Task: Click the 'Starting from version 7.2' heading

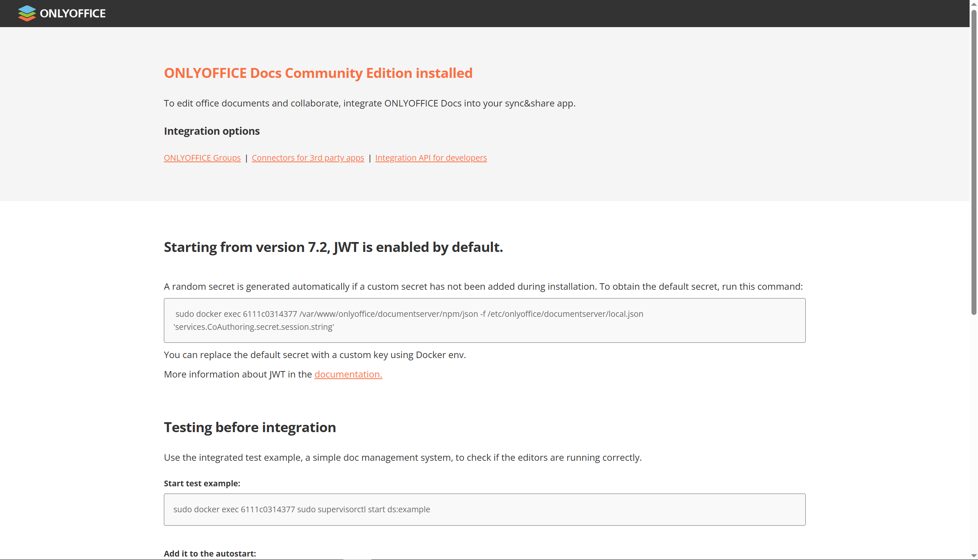Action: [x=333, y=247]
